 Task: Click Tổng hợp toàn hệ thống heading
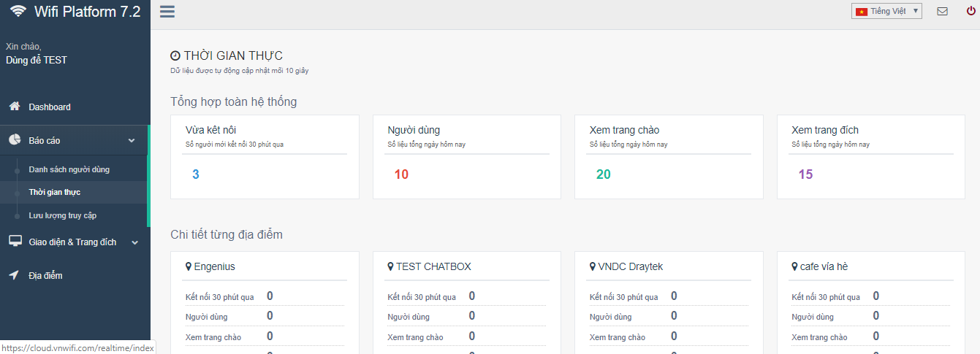pyautogui.click(x=234, y=101)
